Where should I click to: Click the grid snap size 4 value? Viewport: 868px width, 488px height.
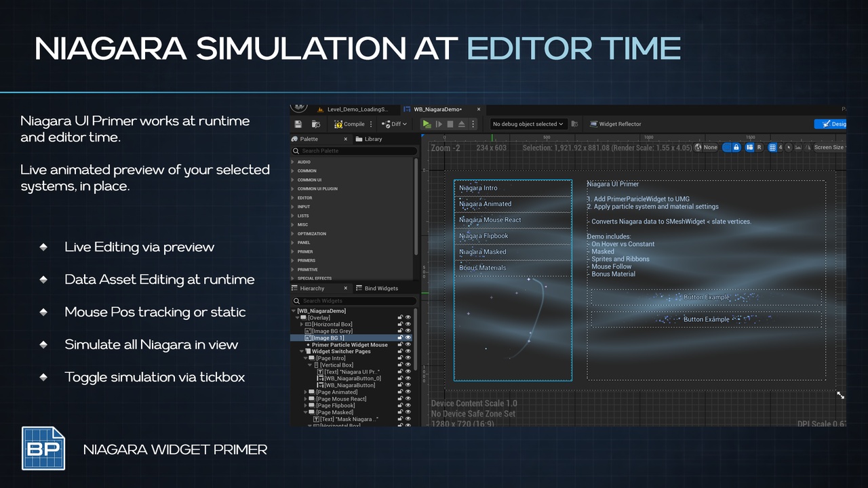click(781, 147)
